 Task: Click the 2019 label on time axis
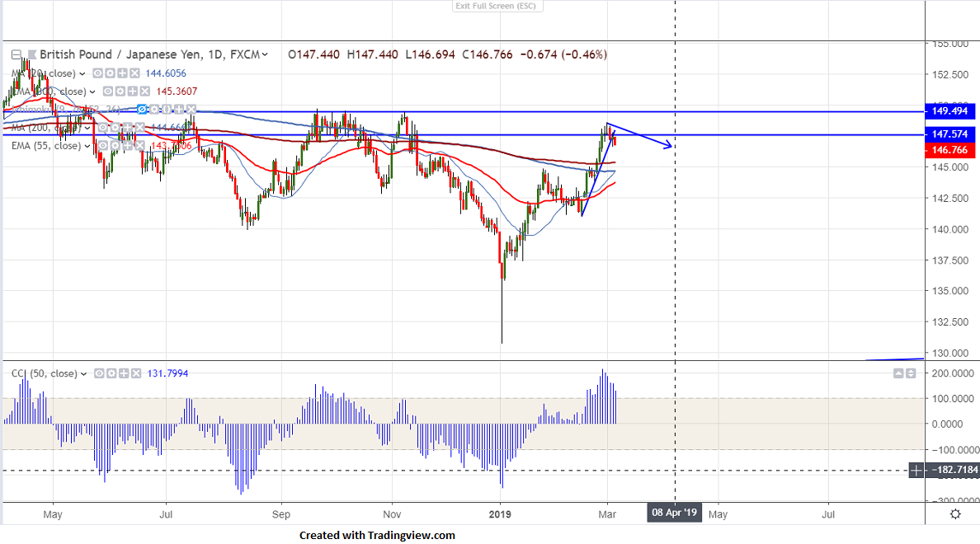click(500, 514)
